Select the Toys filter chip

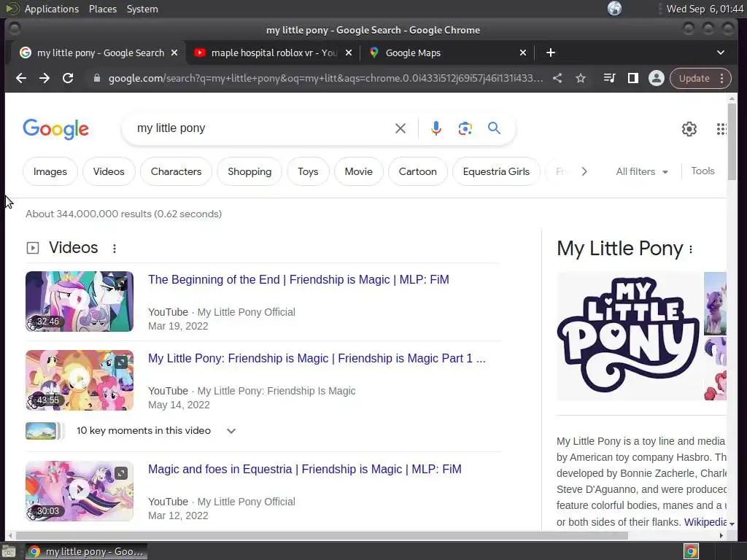[308, 171]
